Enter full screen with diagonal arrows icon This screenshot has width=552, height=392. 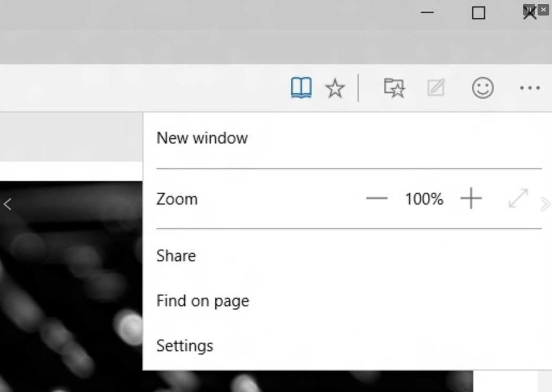pyautogui.click(x=518, y=198)
